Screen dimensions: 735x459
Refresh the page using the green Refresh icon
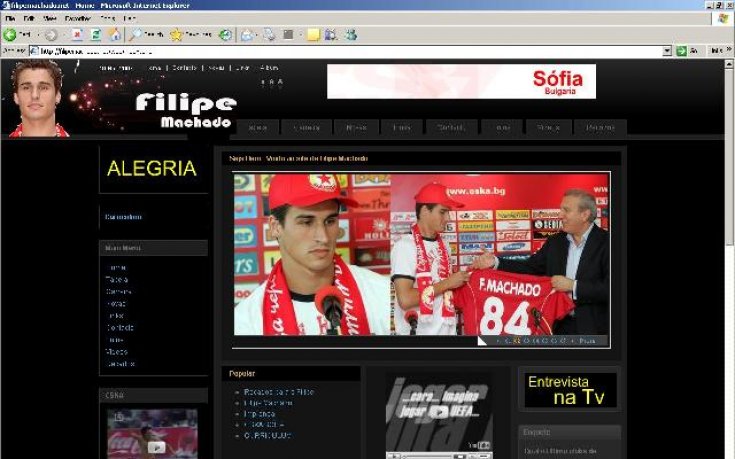click(96, 34)
